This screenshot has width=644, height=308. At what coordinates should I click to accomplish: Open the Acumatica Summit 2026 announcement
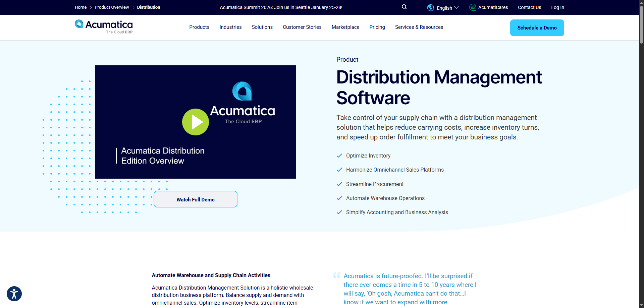click(x=281, y=7)
